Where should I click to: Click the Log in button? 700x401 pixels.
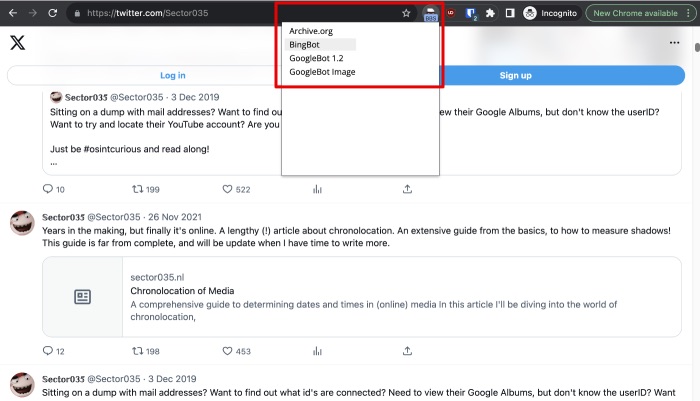173,75
